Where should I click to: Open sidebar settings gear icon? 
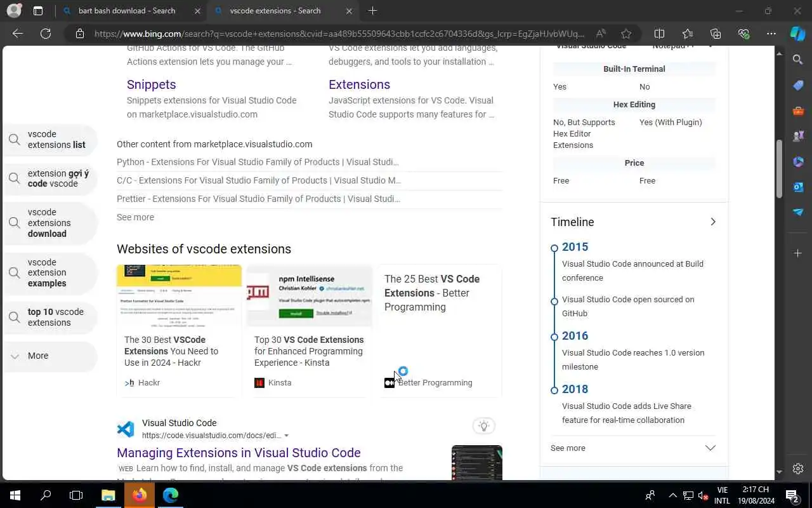click(798, 469)
